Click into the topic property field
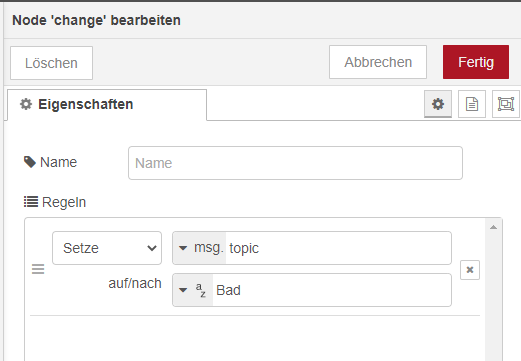 tap(338, 248)
